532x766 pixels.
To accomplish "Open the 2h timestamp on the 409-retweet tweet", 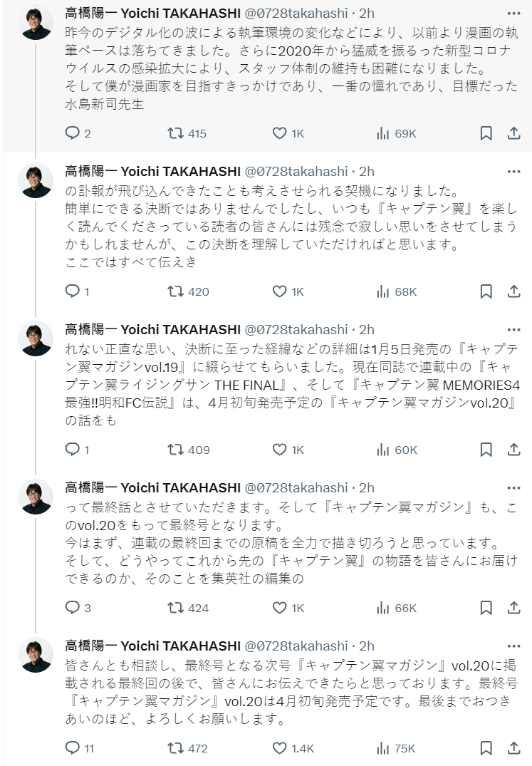I will point(366,329).
